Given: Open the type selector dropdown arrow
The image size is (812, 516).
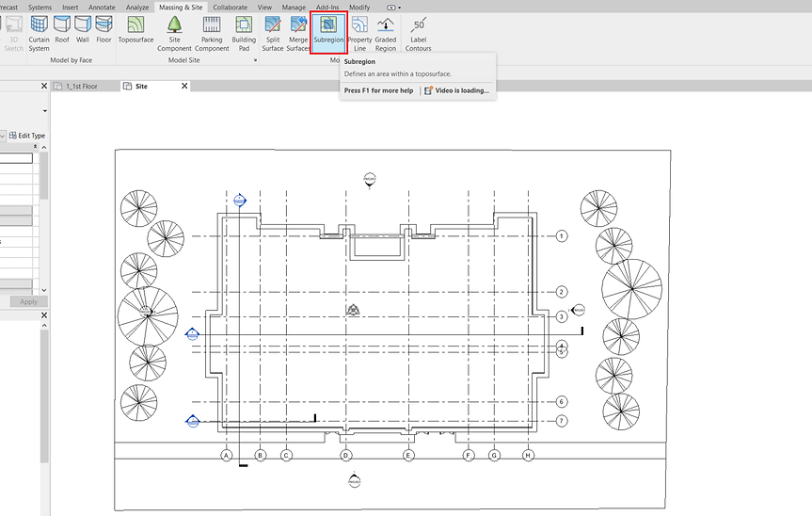Looking at the screenshot, I should (44, 111).
